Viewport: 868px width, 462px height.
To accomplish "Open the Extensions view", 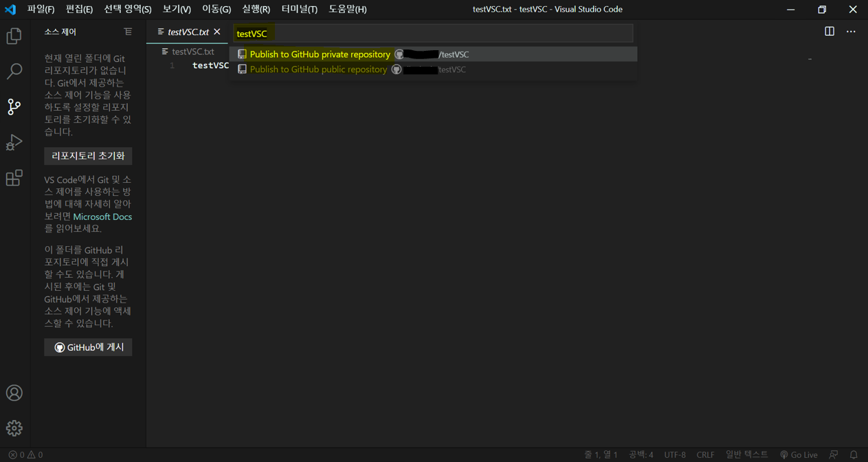I will 14,178.
